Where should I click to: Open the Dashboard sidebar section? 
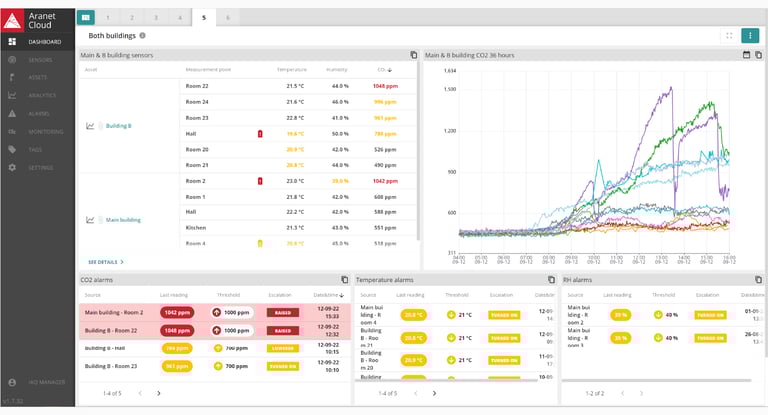coord(38,42)
